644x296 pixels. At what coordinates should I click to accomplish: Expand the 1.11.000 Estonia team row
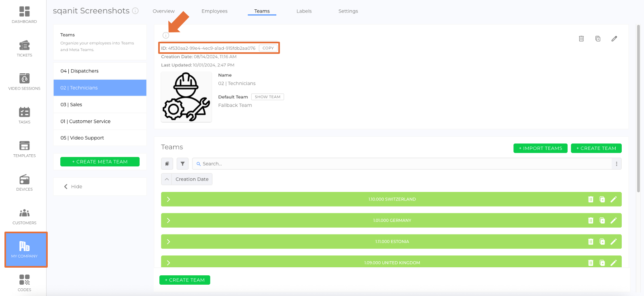pos(168,242)
